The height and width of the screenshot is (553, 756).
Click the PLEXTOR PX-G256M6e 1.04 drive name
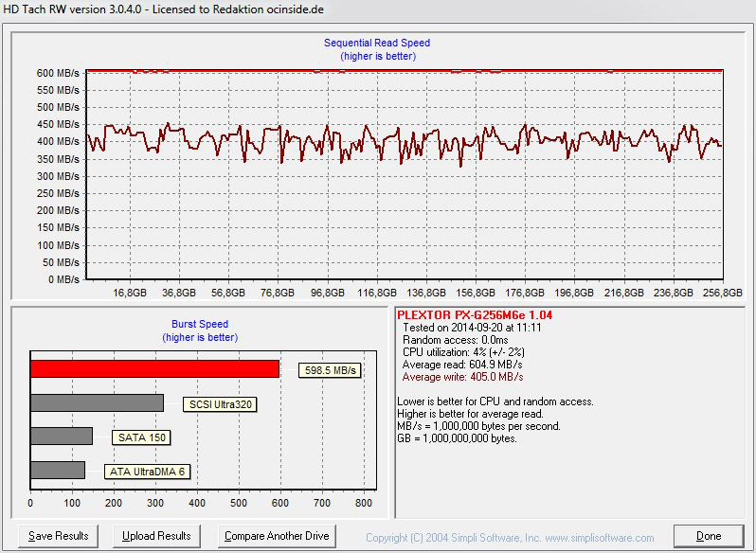pyautogui.click(x=475, y=315)
